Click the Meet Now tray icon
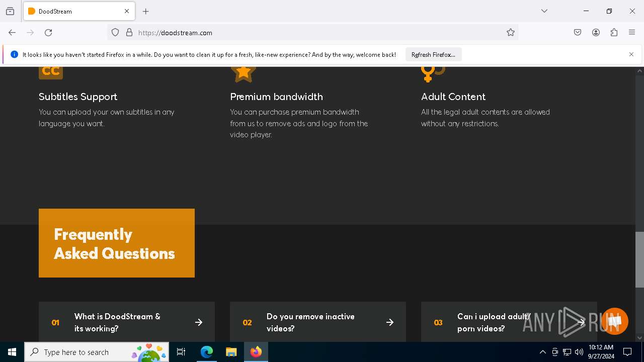Image resolution: width=644 pixels, height=362 pixels. [x=555, y=352]
